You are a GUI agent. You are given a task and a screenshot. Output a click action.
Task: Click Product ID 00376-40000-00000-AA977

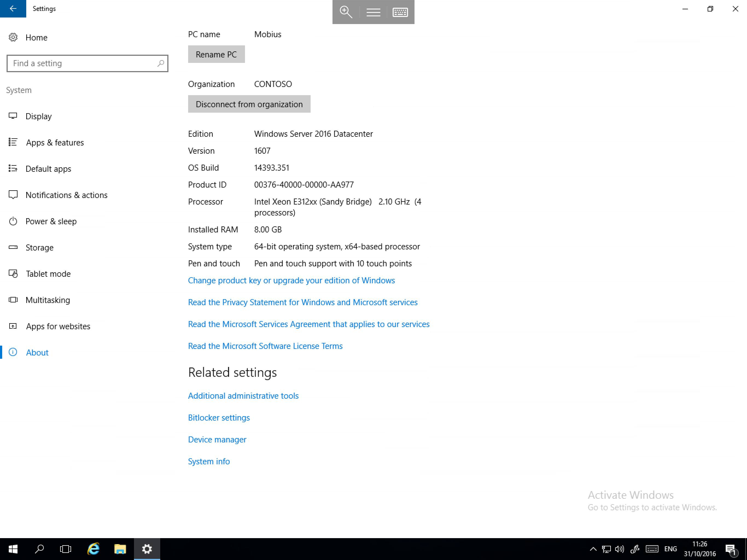point(304,185)
